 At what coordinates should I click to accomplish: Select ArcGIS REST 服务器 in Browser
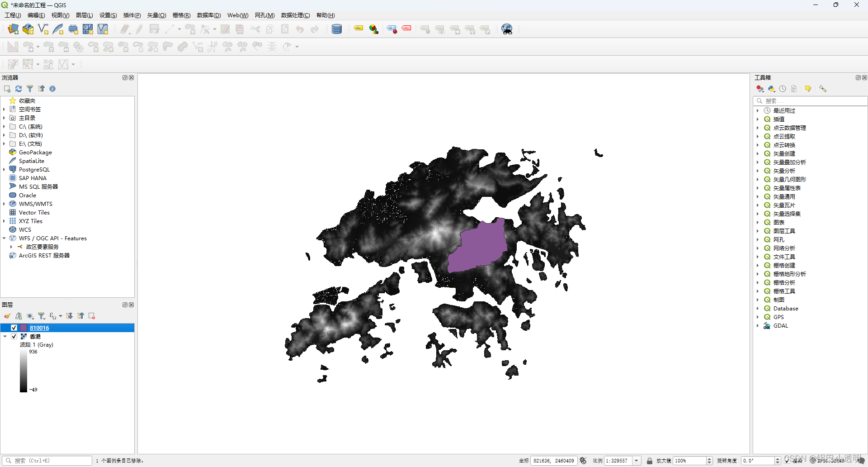(x=44, y=256)
